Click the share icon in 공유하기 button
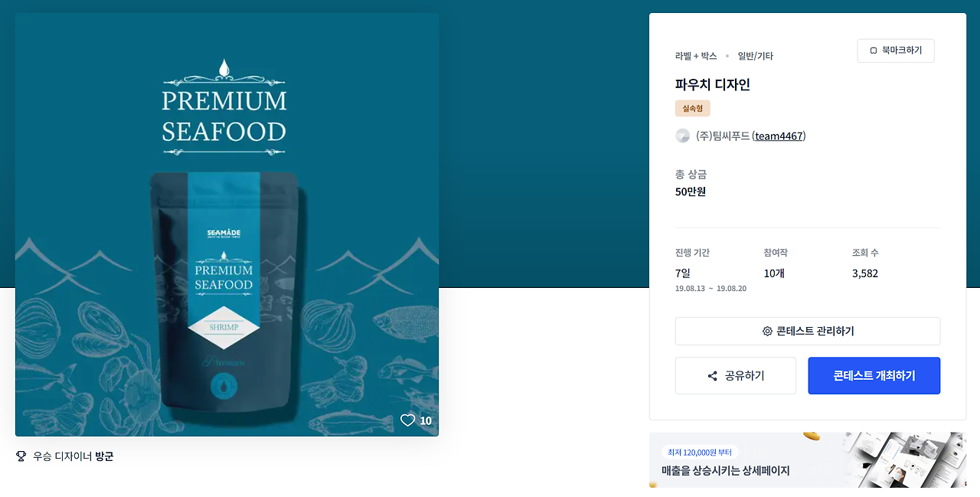980x497 pixels. click(713, 376)
